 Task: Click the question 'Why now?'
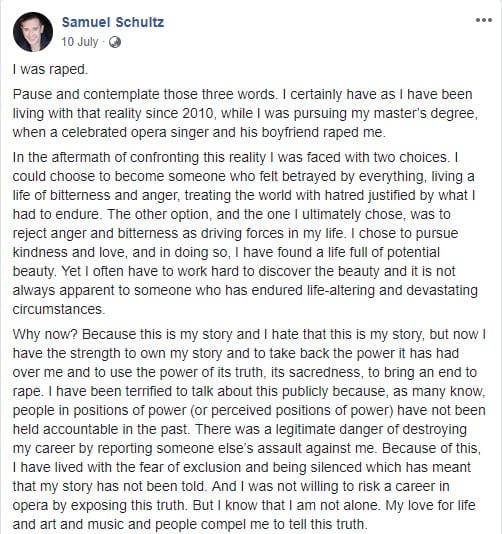(46, 334)
